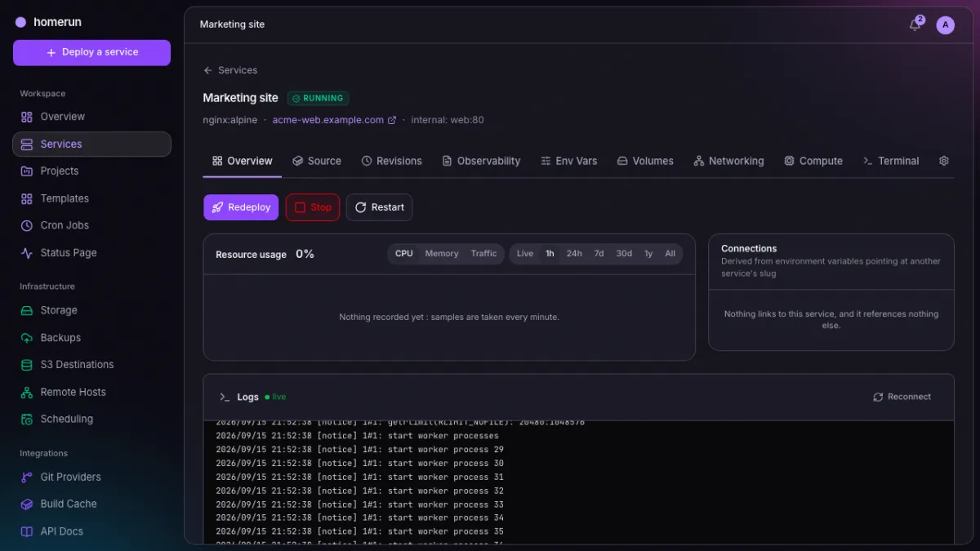
Task: Click the Redeploy button
Action: point(241,207)
